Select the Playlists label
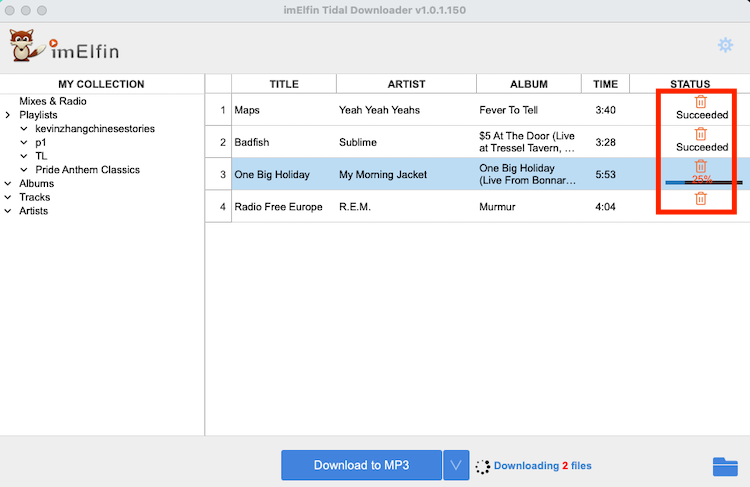 pos(38,115)
